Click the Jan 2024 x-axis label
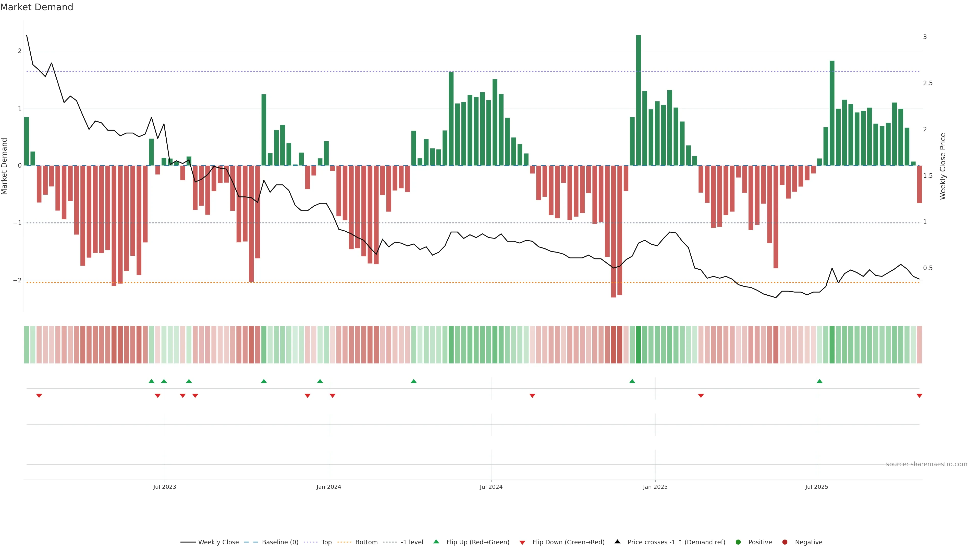 click(x=329, y=487)
